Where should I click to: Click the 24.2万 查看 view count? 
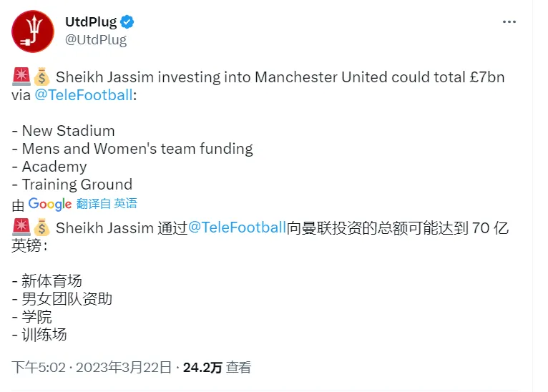pos(217,368)
